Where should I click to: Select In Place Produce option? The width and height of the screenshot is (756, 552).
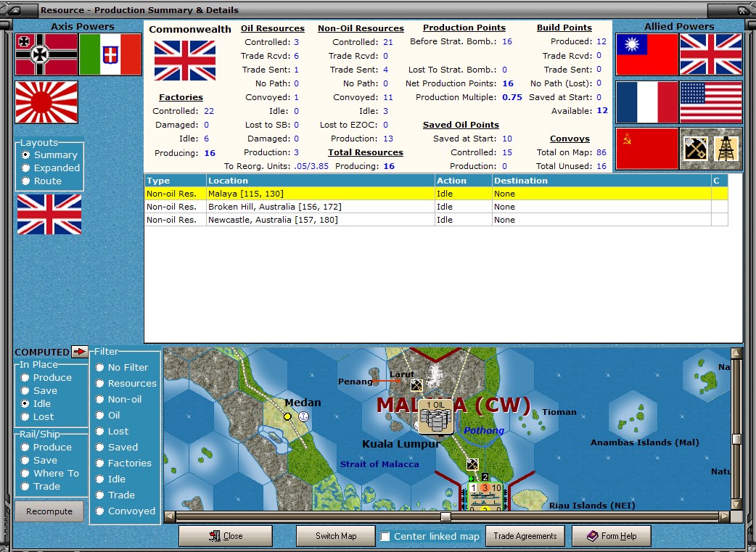click(x=46, y=377)
